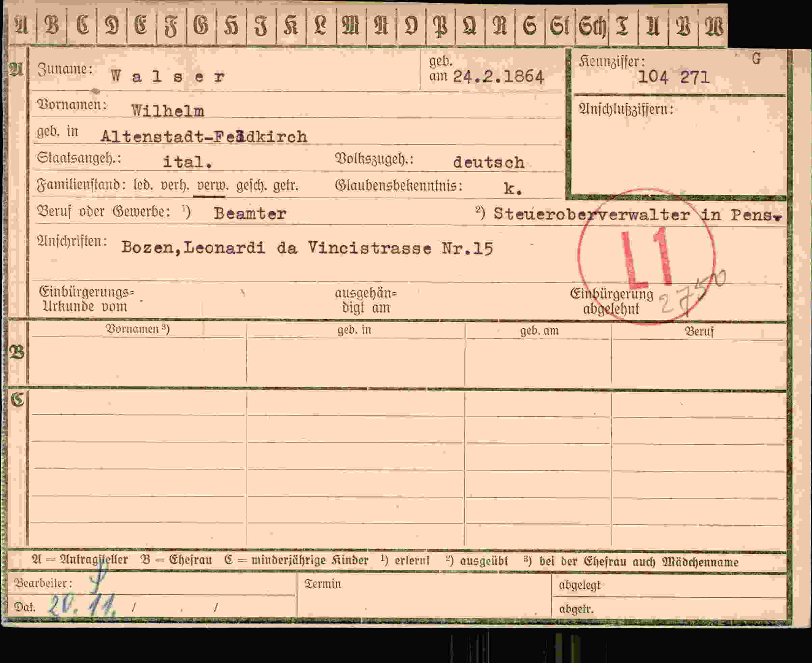Screen dimensions: 812x663
Task: Click the 'Termin' field label
Action: click(323, 584)
